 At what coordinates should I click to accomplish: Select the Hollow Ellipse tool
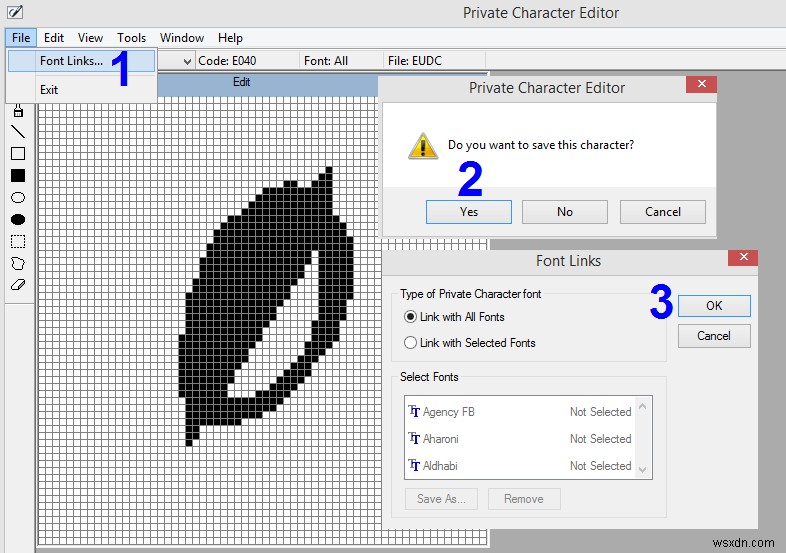coord(18,198)
